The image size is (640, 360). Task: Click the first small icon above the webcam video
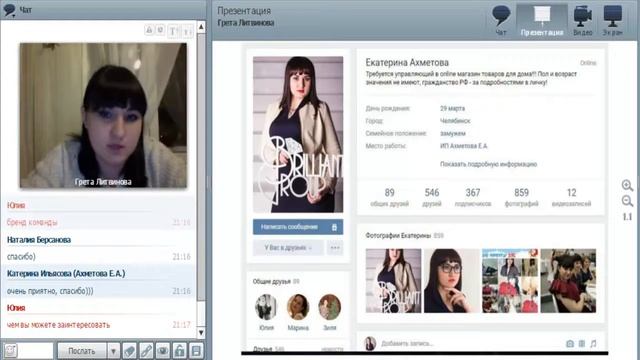(x=149, y=30)
